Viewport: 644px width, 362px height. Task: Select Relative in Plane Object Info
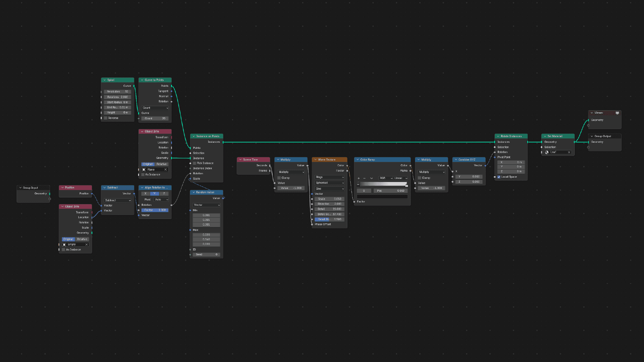click(162, 164)
